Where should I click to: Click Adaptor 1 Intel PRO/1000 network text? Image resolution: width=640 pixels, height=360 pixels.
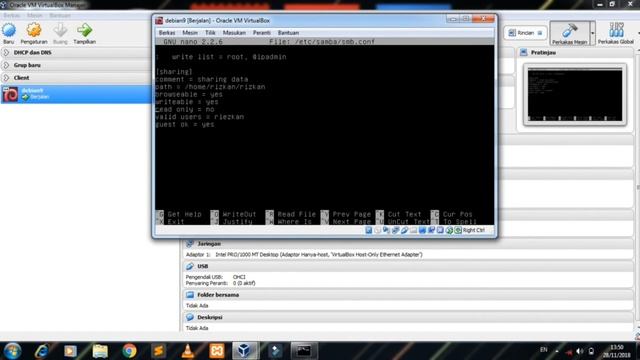tap(304, 255)
